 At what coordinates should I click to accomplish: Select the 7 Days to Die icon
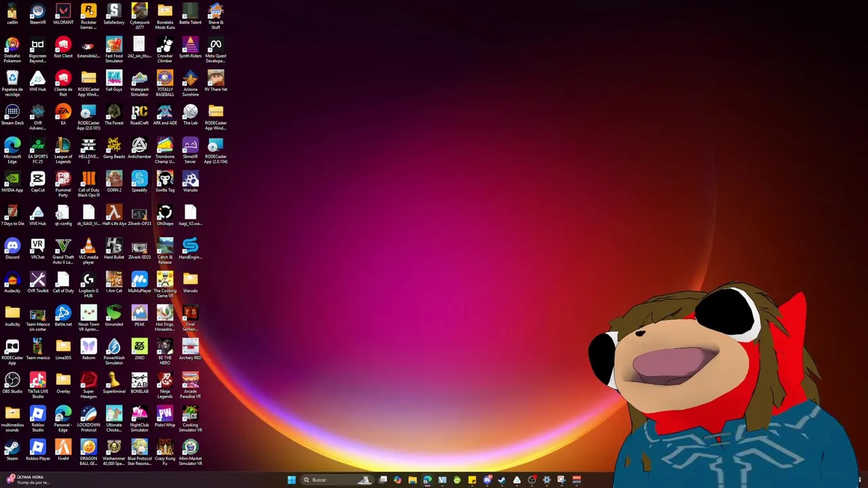[12, 216]
